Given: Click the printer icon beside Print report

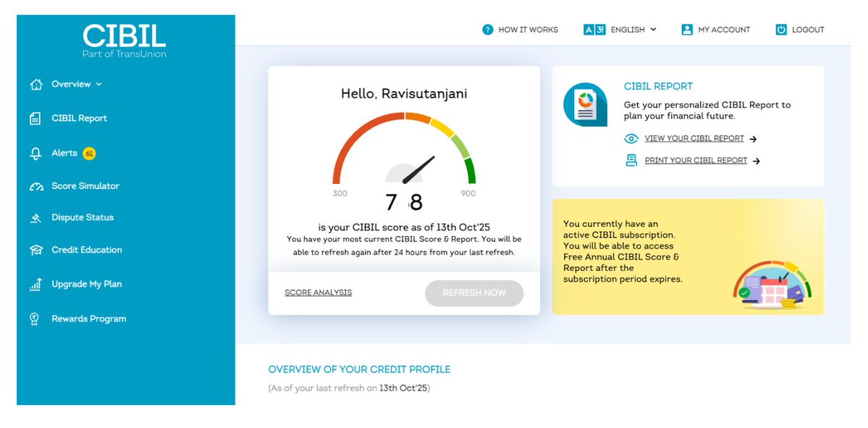Looking at the screenshot, I should [631, 161].
